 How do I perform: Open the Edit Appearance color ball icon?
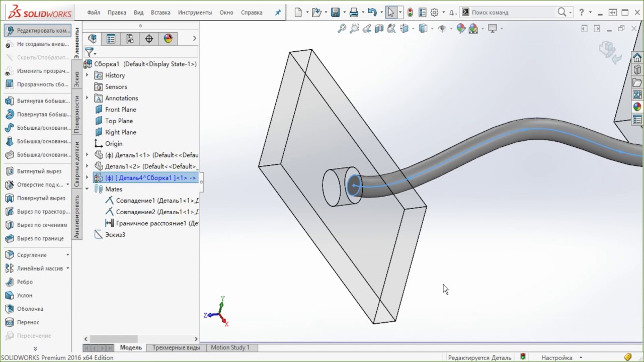coord(460,29)
